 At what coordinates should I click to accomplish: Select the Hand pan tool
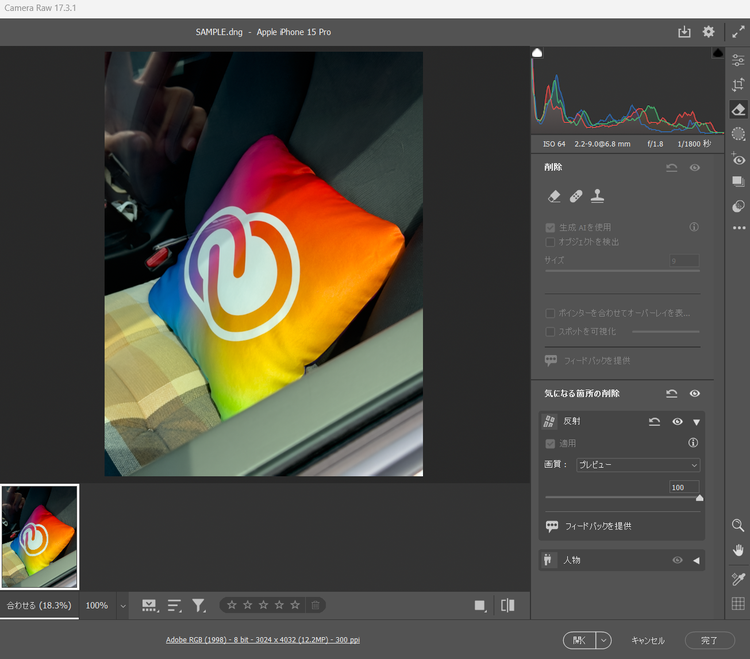[738, 550]
